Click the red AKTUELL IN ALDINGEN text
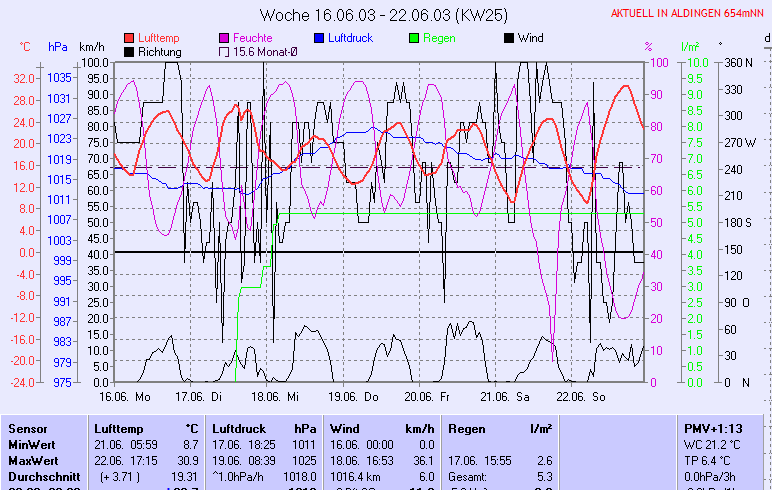Viewport: 772px width, 490px height. [x=689, y=14]
